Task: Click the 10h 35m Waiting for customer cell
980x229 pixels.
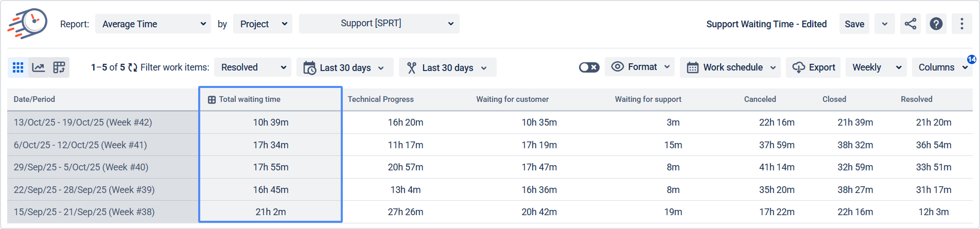Action: tap(539, 122)
